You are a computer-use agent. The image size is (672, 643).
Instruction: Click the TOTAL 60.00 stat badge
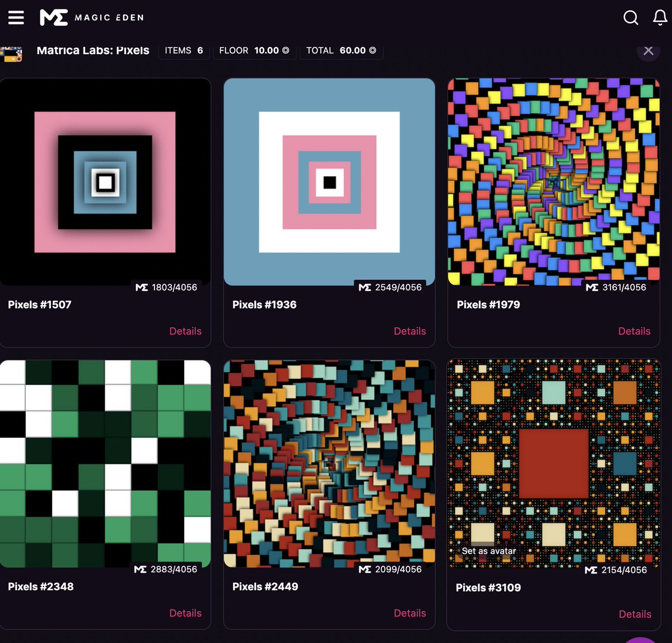coord(341,51)
